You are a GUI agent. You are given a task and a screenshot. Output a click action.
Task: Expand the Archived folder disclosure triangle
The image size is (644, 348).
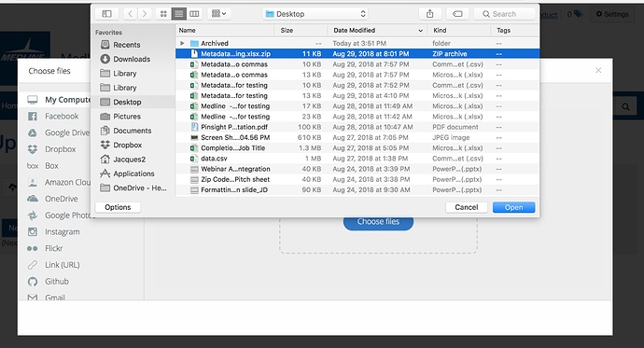tap(182, 43)
